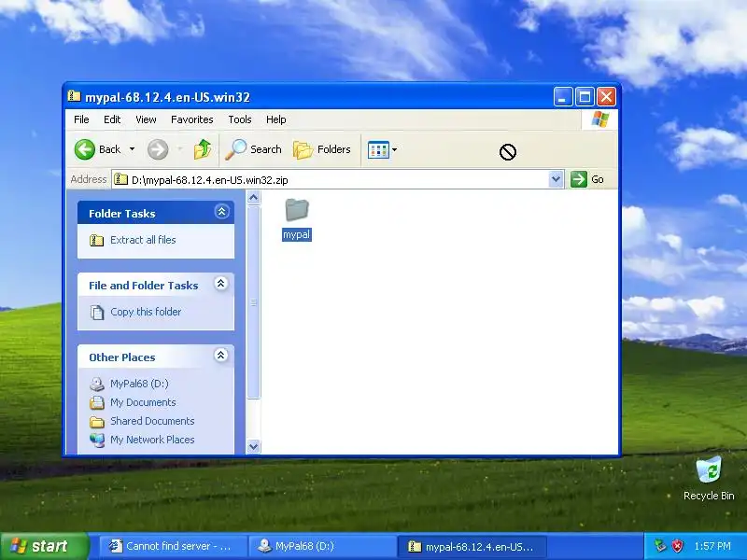Open the View menu

(x=146, y=119)
